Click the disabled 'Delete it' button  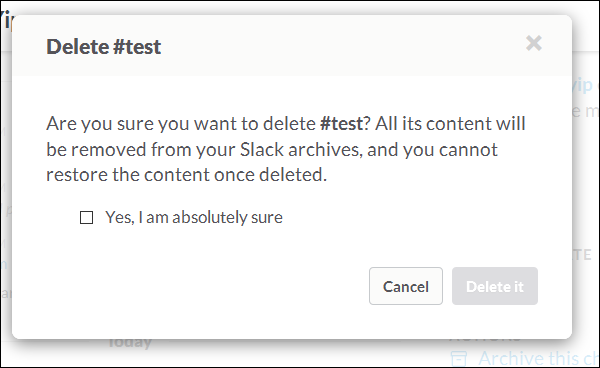pos(495,286)
